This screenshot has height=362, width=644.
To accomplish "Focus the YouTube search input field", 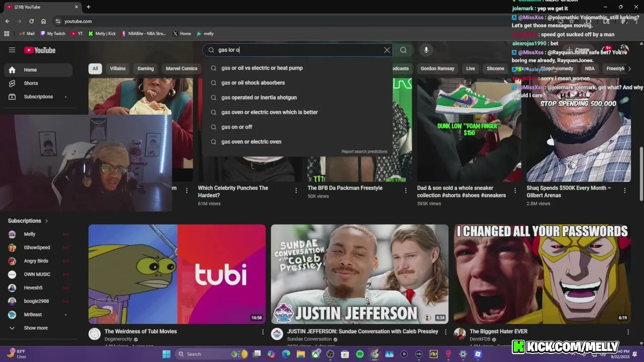I will coord(297,50).
